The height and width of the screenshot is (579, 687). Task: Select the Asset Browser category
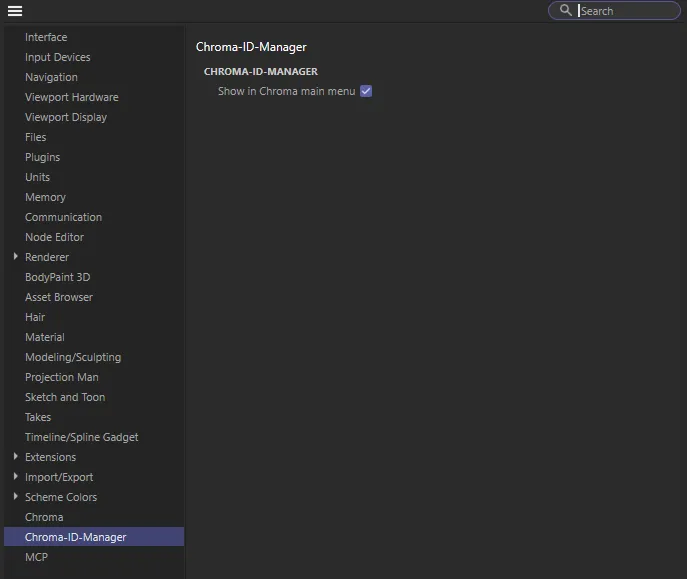(x=59, y=297)
